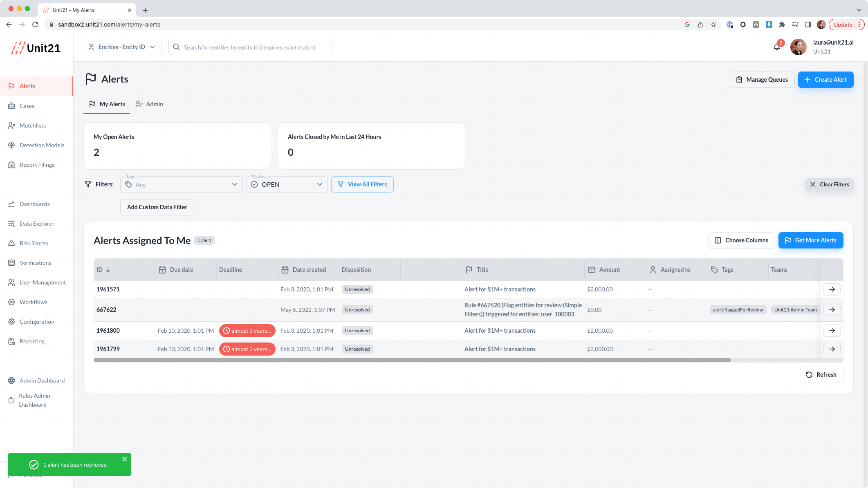Open arrow for alert 1961571
868x488 pixels.
pos(832,289)
